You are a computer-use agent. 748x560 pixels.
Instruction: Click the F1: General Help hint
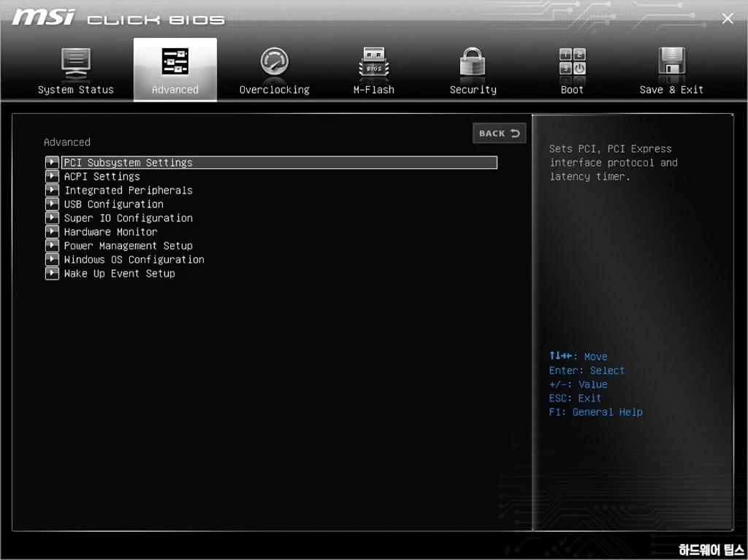595,412
